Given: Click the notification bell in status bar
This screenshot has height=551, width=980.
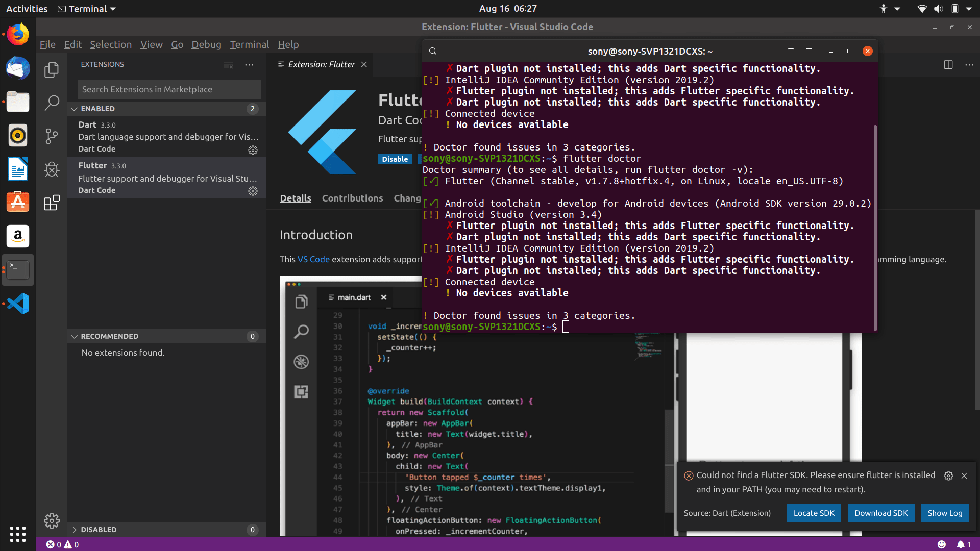Looking at the screenshot, I should tap(961, 544).
